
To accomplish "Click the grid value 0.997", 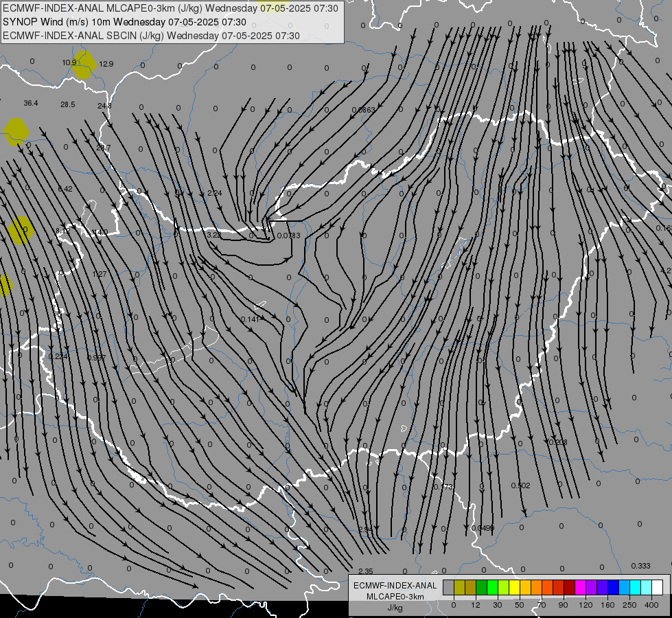I will pyautogui.click(x=96, y=358).
